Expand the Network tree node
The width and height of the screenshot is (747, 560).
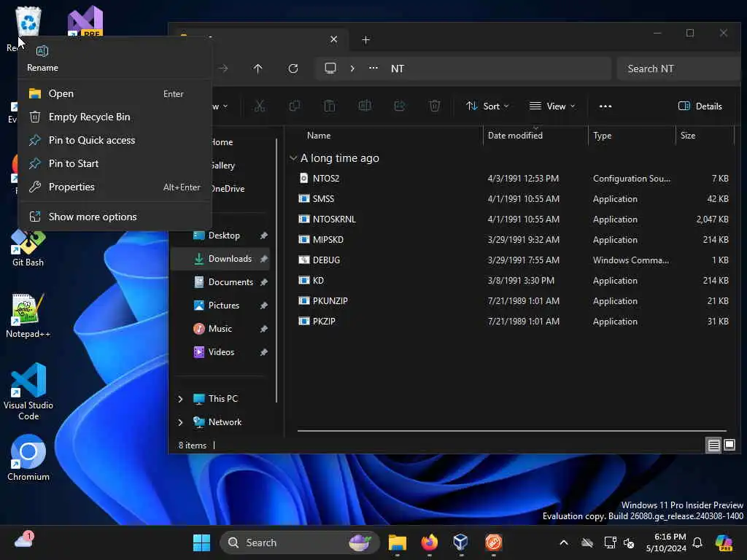click(181, 422)
